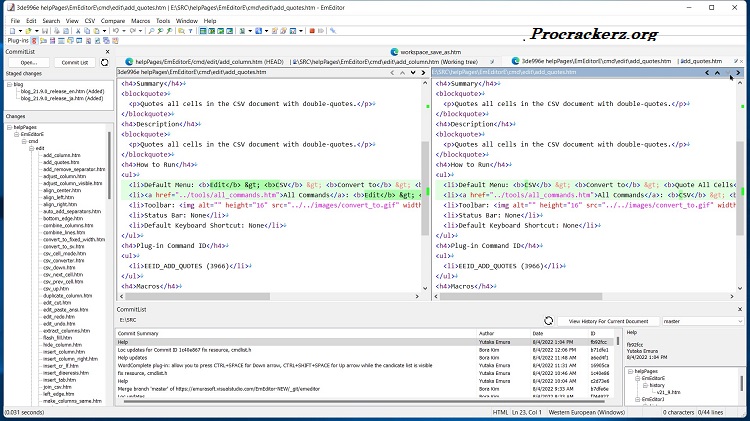Click the Commit List button

pyautogui.click(x=74, y=62)
